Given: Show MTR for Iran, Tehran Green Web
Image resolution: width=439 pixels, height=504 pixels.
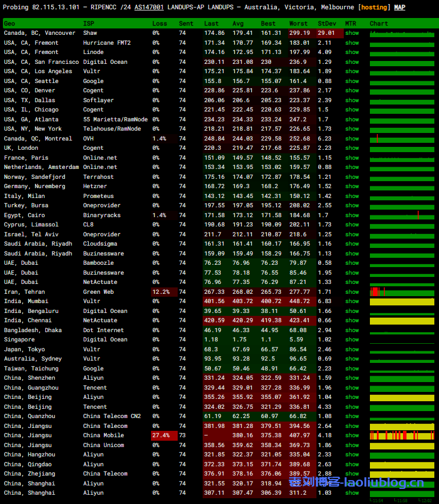Looking at the screenshot, I should (352, 292).
